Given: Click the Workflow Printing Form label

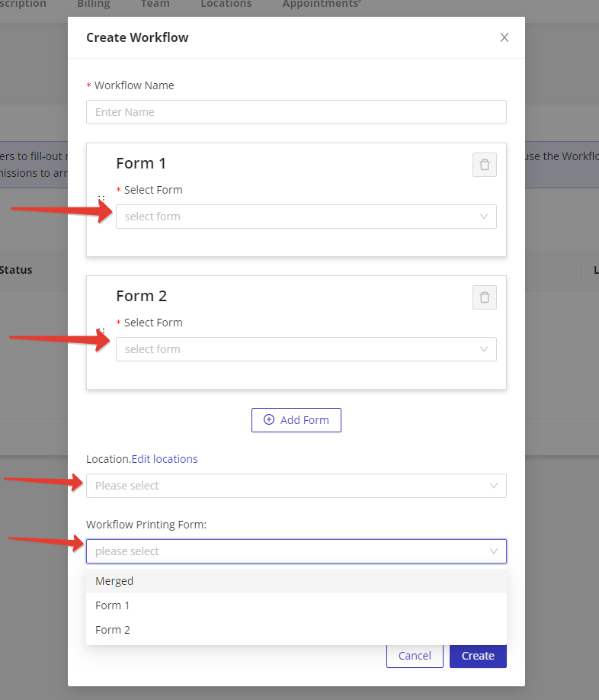Looking at the screenshot, I should pyautogui.click(x=146, y=525).
